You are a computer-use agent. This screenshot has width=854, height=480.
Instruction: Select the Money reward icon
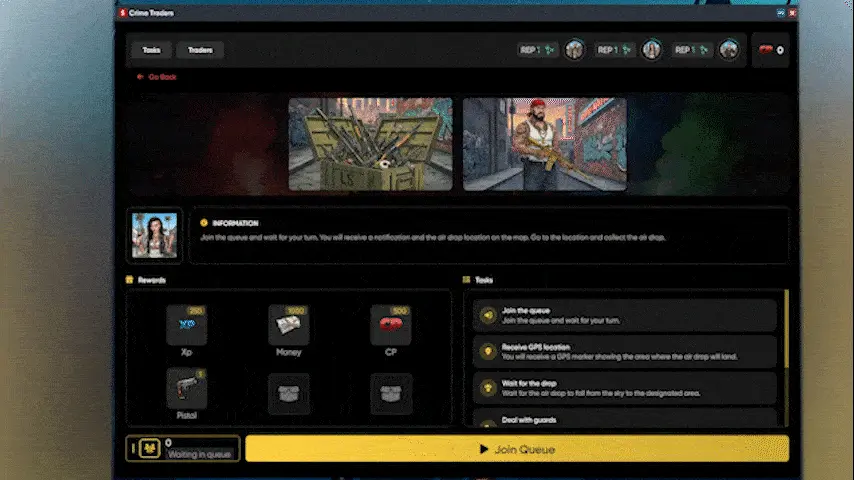click(x=288, y=326)
